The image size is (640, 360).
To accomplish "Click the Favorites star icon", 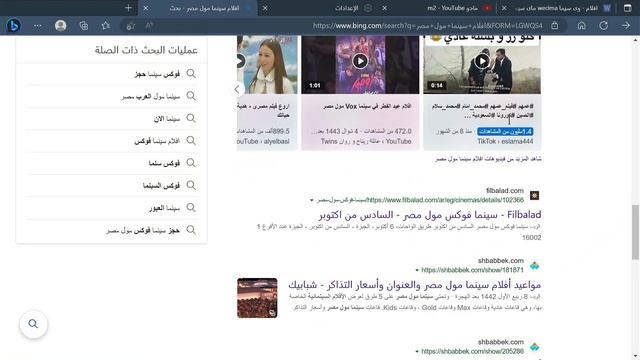I will pos(106,26).
